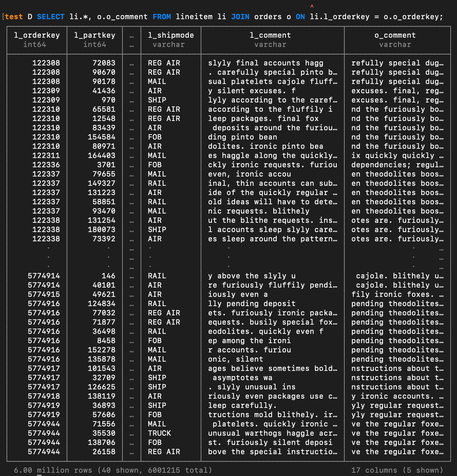The height and width of the screenshot is (476, 457).
Task: Click comment 'leep carefully.'
Action: pos(243,406)
